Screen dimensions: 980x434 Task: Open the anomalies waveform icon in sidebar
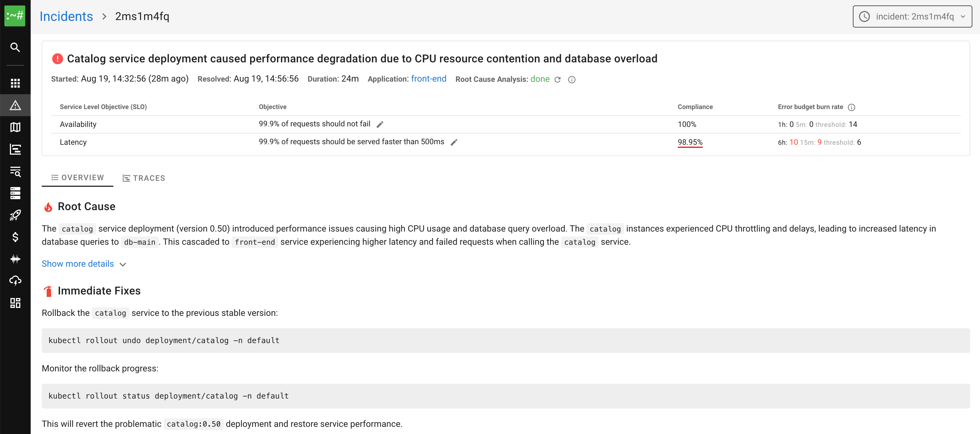(15, 259)
